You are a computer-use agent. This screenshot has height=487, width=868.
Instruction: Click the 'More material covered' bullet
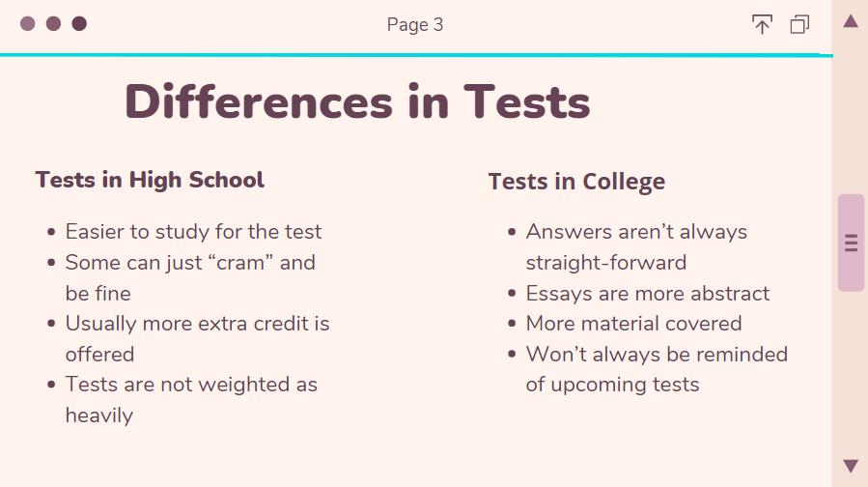pyautogui.click(x=633, y=324)
